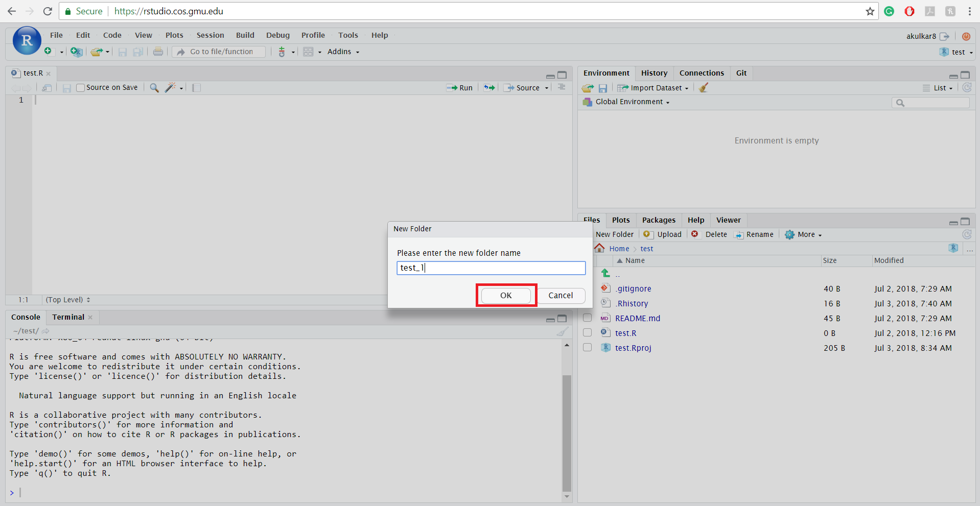The image size is (980, 506).
Task: Expand version control dropdown arrow
Action: click(x=293, y=52)
